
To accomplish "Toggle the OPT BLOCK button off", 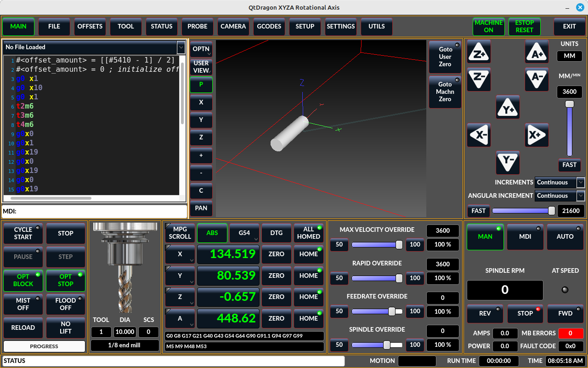I will (23, 280).
